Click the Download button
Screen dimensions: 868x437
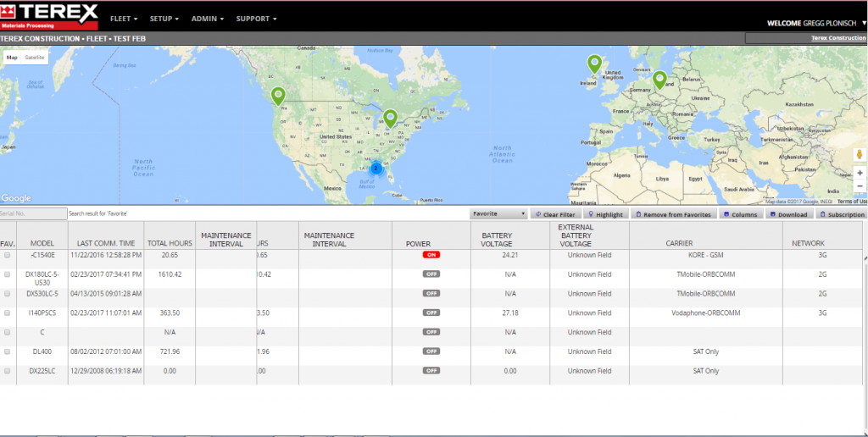coord(789,214)
